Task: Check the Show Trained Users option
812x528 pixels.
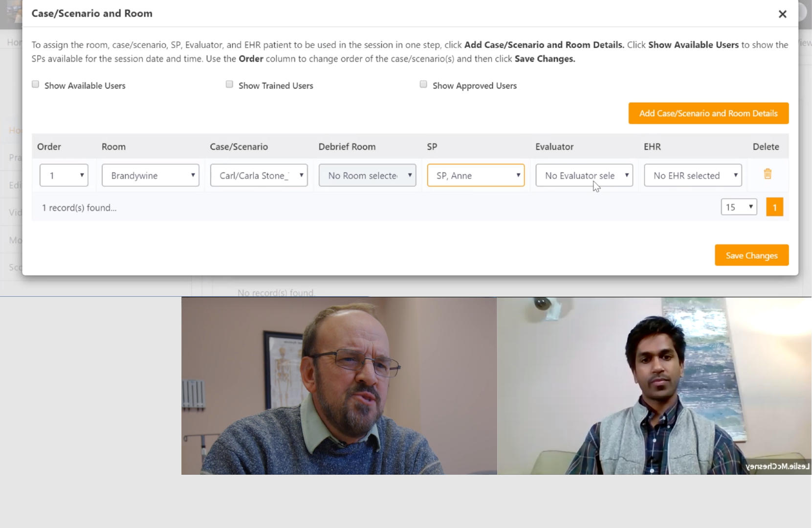Action: (x=229, y=85)
